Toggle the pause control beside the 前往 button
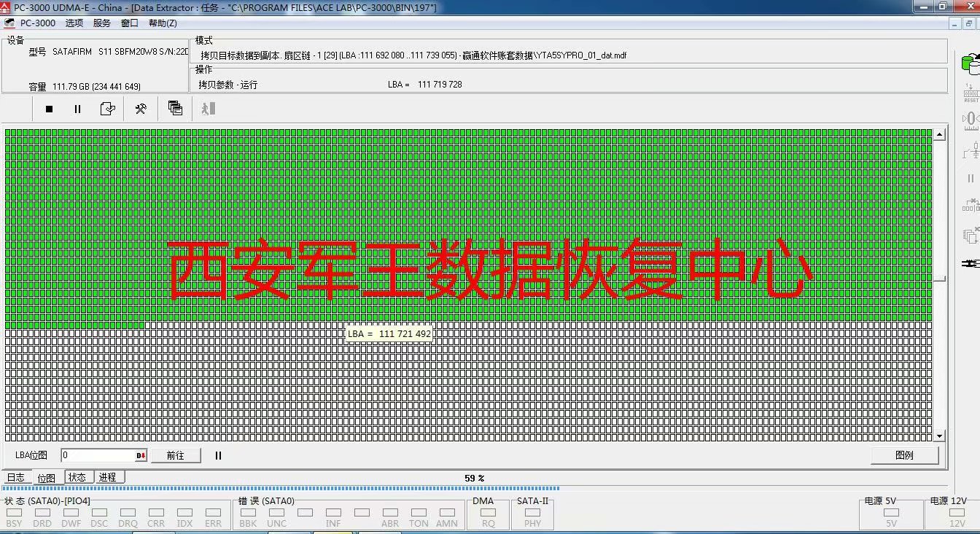The width and height of the screenshot is (980, 534). [x=217, y=455]
